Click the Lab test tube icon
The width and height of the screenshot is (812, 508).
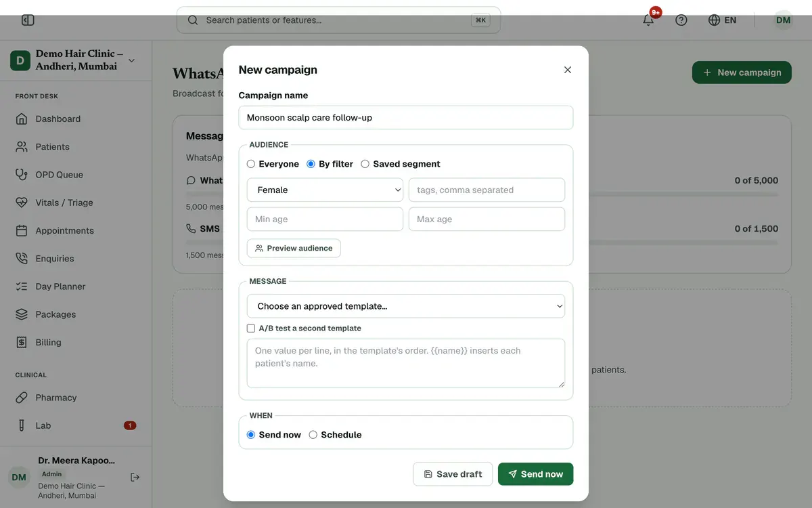click(x=22, y=425)
